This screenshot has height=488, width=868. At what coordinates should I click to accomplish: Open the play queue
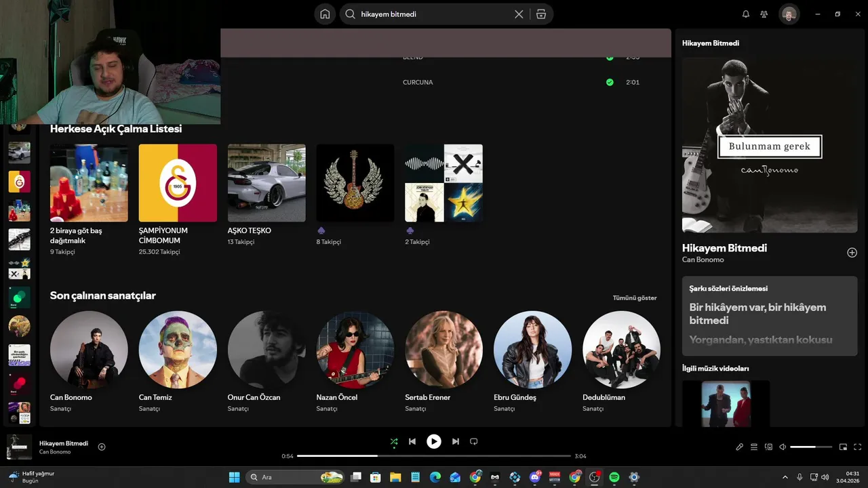click(754, 447)
